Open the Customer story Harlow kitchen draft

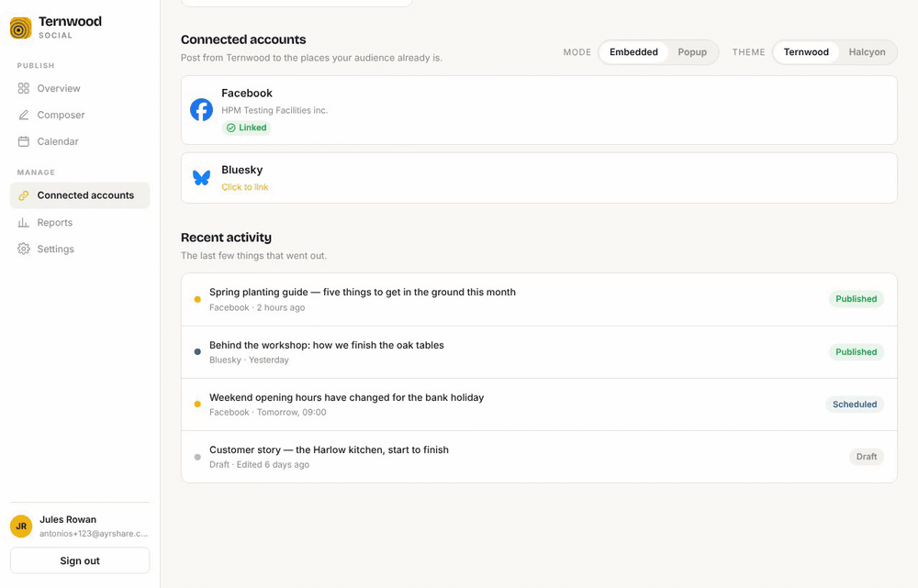point(539,457)
